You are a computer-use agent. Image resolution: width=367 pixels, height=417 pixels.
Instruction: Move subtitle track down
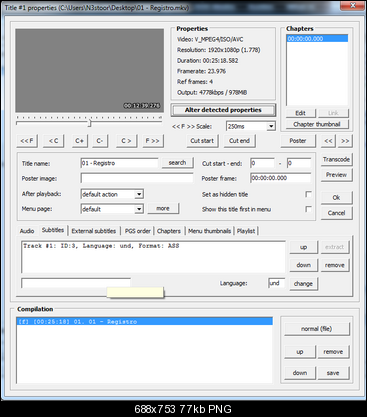[x=303, y=265]
